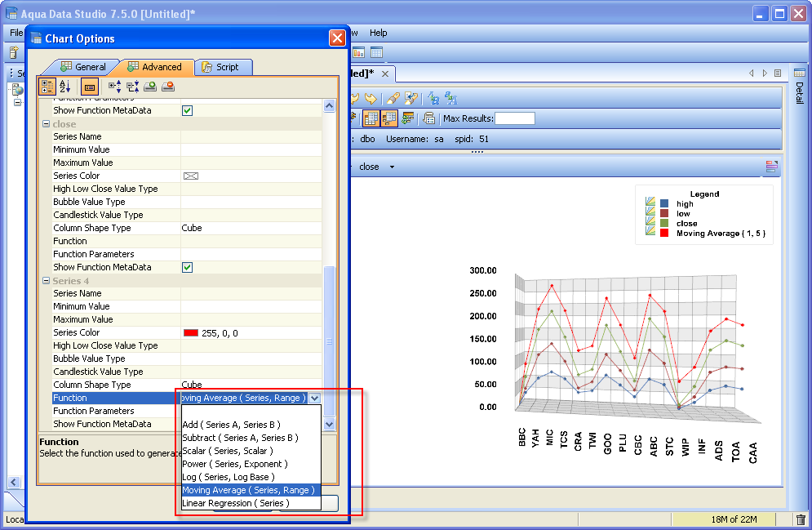Toggle Moving Average visibility icon in legend
Image resolution: width=812 pixels, height=530 pixels.
(x=650, y=231)
